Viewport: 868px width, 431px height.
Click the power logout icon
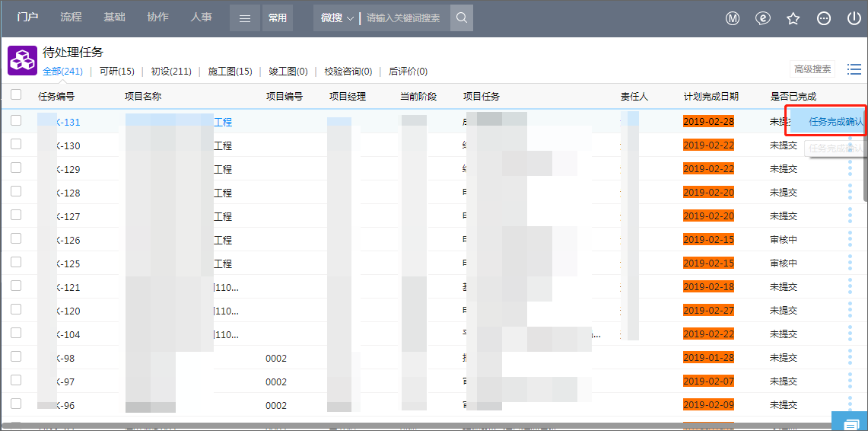pos(854,18)
